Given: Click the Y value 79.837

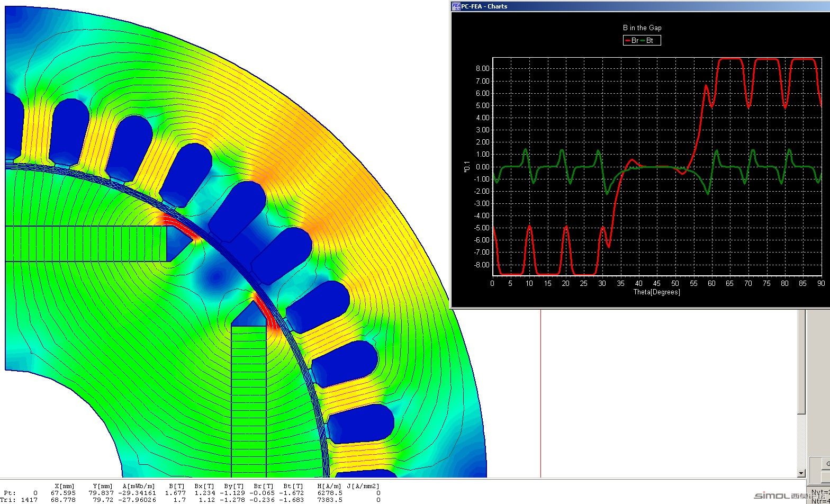Looking at the screenshot, I should 101,493.
